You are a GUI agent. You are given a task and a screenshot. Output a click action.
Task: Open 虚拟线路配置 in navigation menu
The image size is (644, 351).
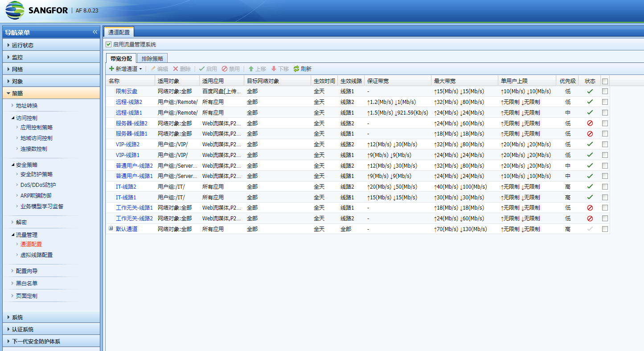(36, 255)
